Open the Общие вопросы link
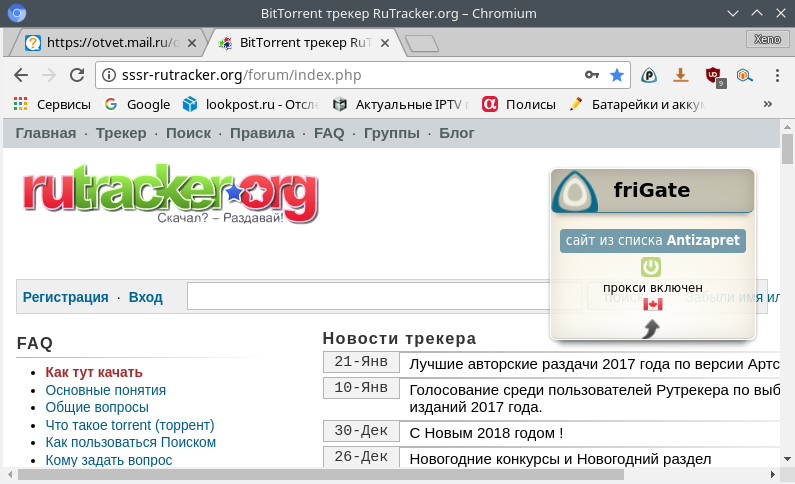Viewport: 795px width, 484px height. pos(97,407)
